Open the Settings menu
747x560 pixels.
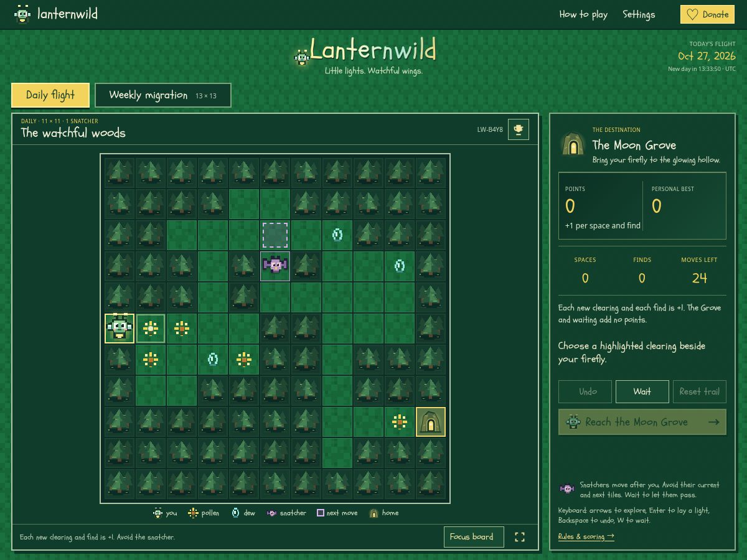(x=639, y=14)
